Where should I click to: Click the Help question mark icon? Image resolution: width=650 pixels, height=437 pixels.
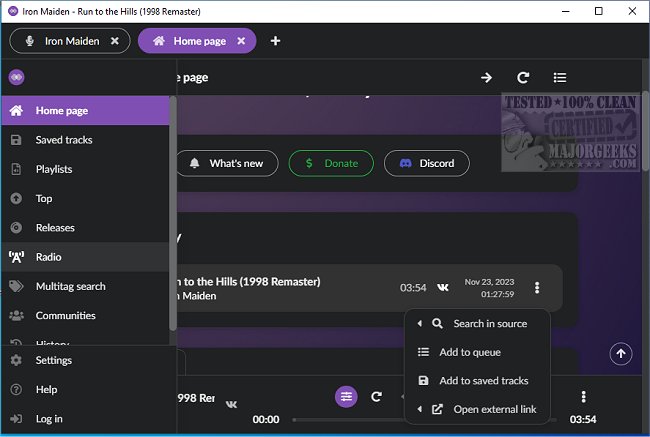coord(16,390)
